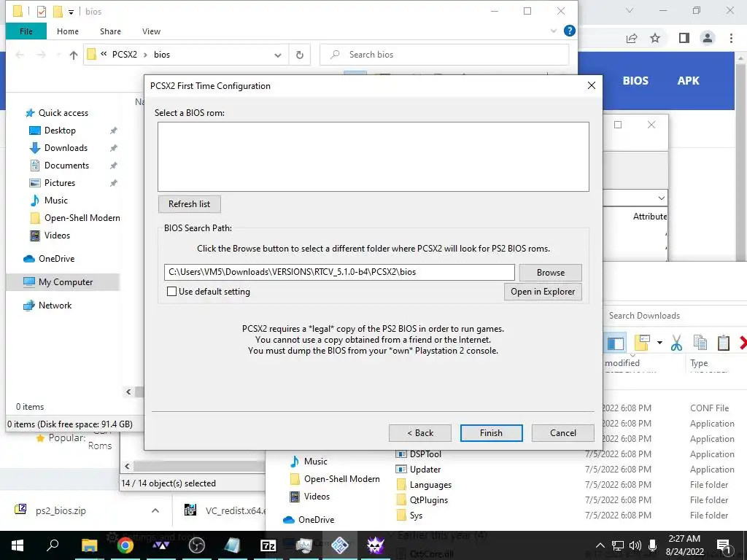Click the Paste clipboard icon in Downloads toolbar
The image size is (747, 560).
[723, 343]
